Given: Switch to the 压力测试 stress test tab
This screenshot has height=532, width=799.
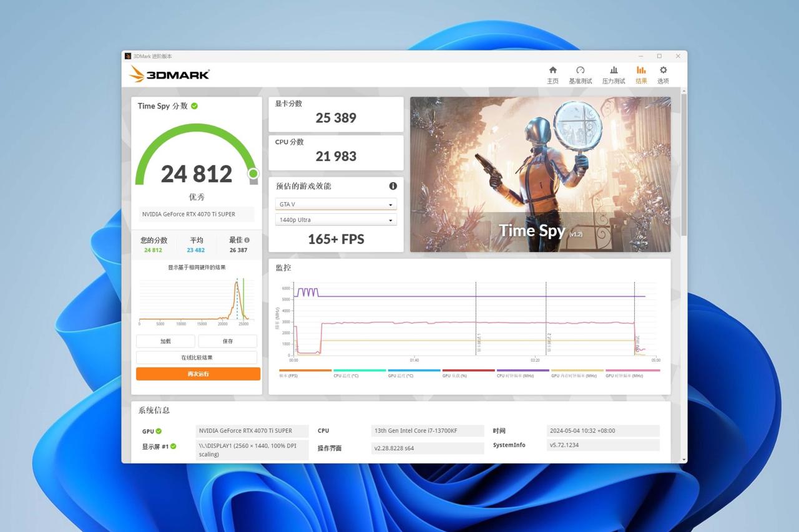Looking at the screenshot, I should (614, 75).
